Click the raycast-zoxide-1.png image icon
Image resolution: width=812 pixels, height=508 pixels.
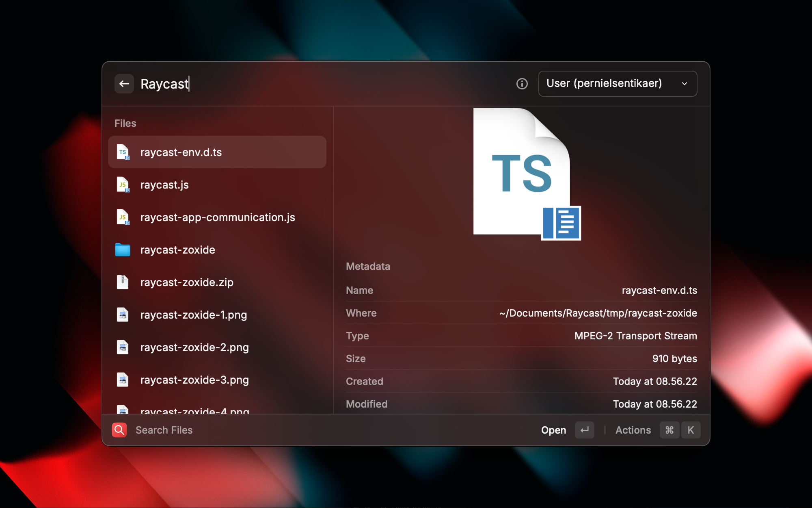coord(123,315)
